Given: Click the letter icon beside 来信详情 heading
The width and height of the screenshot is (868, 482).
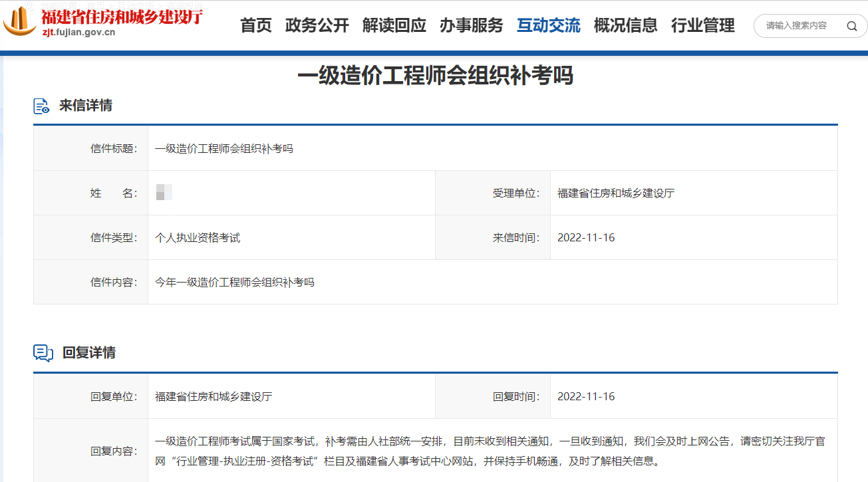Looking at the screenshot, I should [41, 105].
